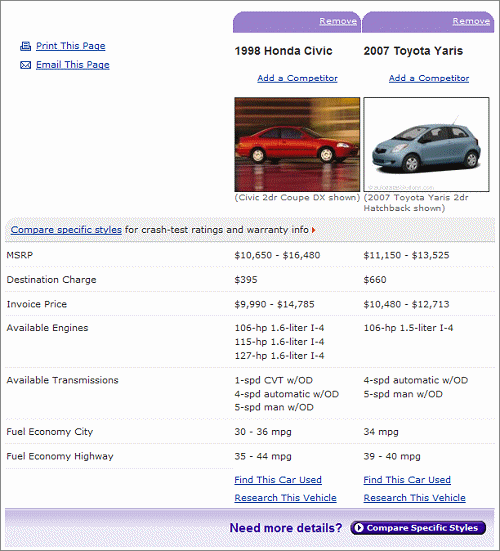The image size is (500, 551).
Task: Click the printer icon beside Print This Page
Action: click(x=25, y=46)
